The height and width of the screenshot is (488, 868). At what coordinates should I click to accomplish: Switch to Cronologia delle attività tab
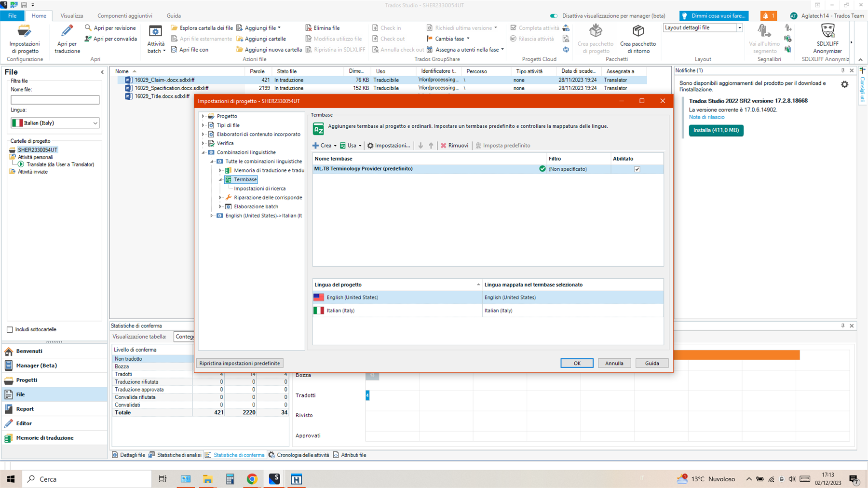pyautogui.click(x=298, y=455)
